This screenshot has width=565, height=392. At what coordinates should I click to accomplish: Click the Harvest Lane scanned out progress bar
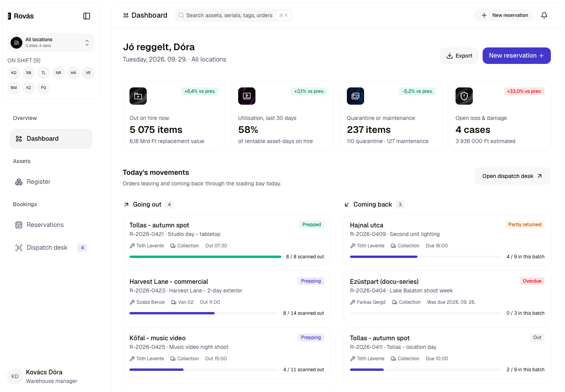click(x=204, y=313)
